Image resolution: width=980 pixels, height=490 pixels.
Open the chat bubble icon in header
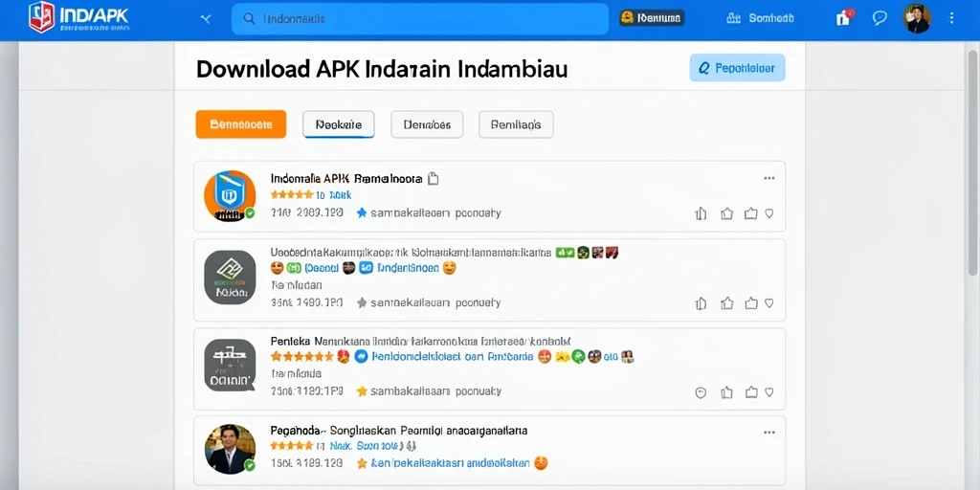pyautogui.click(x=880, y=18)
